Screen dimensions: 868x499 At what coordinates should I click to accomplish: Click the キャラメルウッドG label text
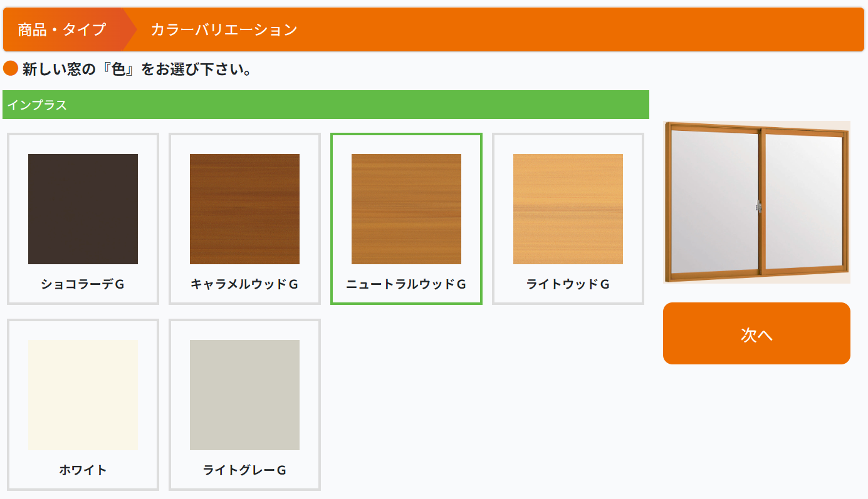[244, 284]
